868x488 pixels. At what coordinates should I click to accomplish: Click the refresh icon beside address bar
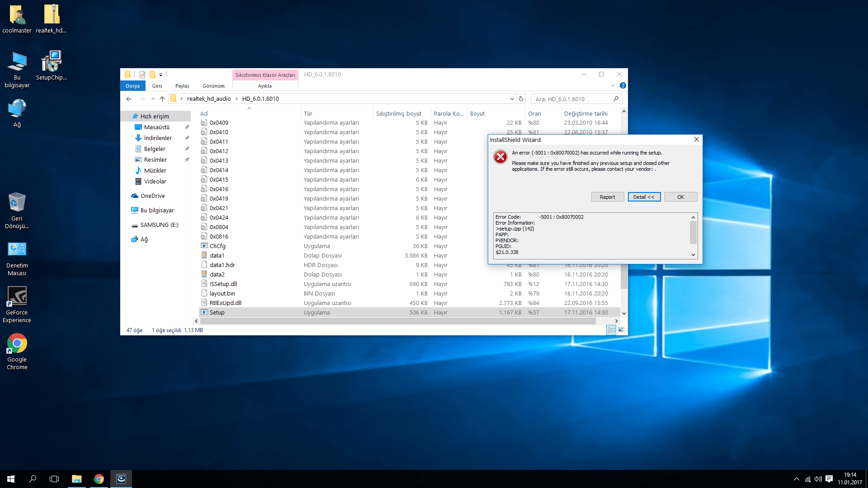521,99
